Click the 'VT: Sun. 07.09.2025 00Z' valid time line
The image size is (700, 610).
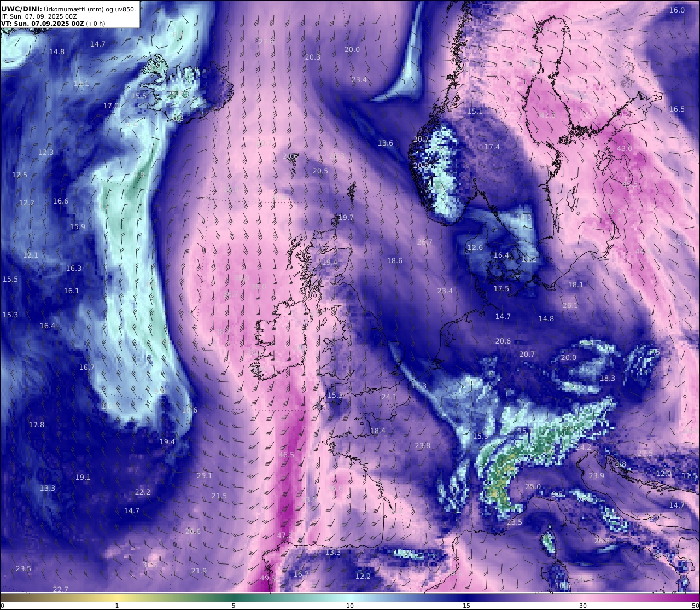click(42, 24)
